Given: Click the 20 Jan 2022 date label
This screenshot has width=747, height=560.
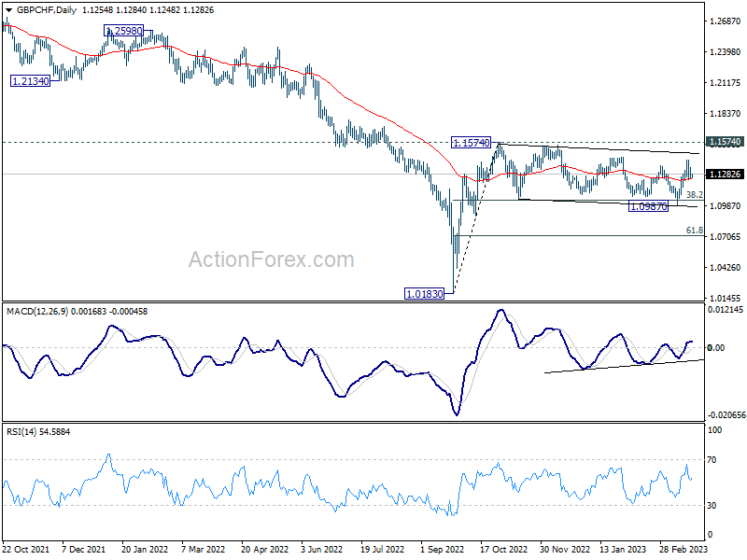Looking at the screenshot, I should click(x=145, y=550).
